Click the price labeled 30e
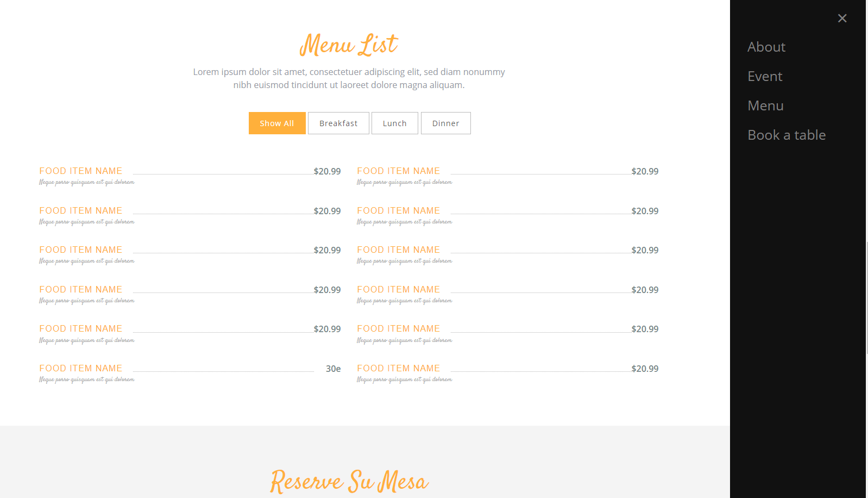This screenshot has width=868, height=498. click(x=333, y=369)
